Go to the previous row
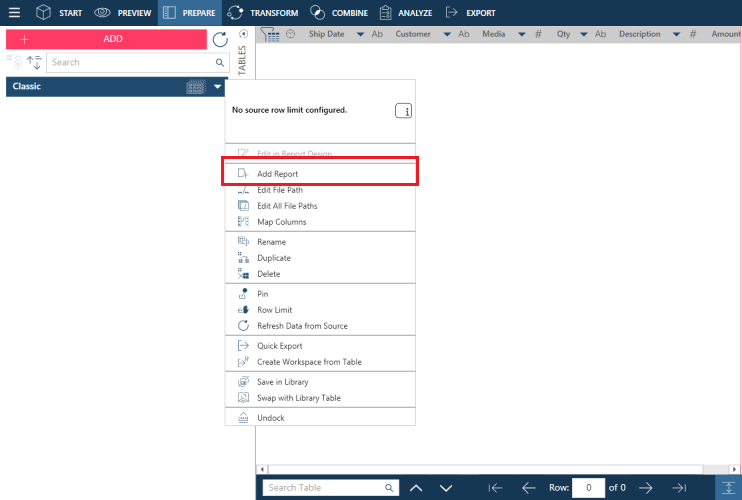This screenshot has width=742, height=500. 528,488
